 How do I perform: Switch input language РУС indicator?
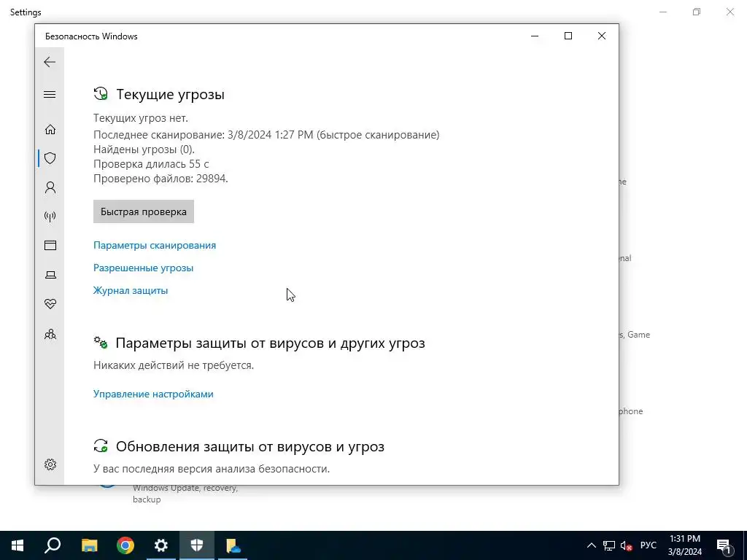coord(648,545)
